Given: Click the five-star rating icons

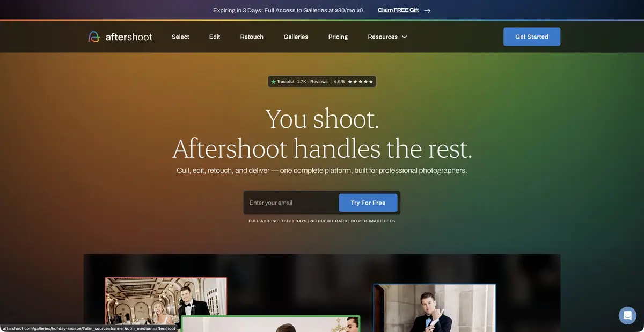Looking at the screenshot, I should click(360, 82).
